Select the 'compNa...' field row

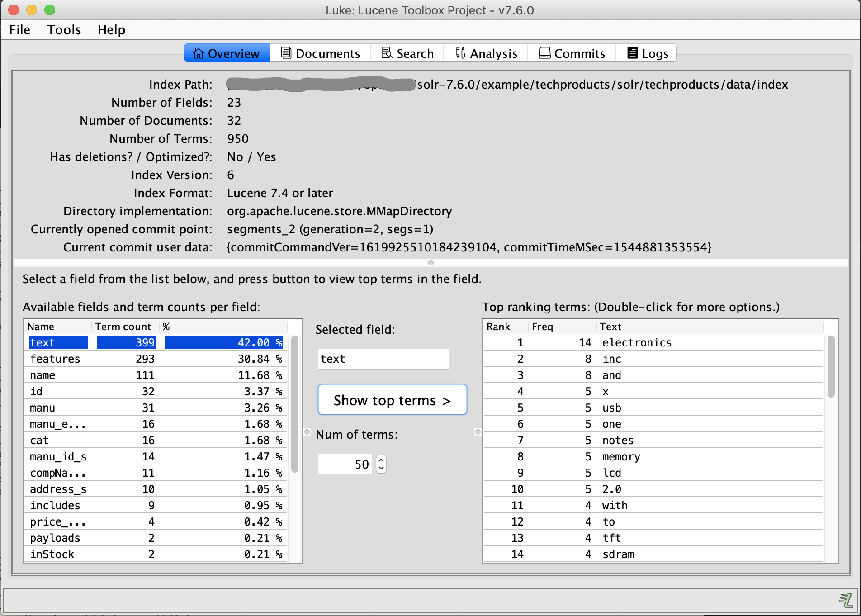(x=156, y=473)
